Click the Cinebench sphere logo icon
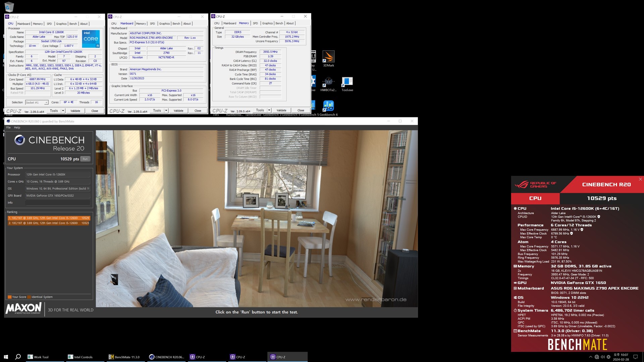The width and height of the screenshot is (644, 362). tap(20, 140)
